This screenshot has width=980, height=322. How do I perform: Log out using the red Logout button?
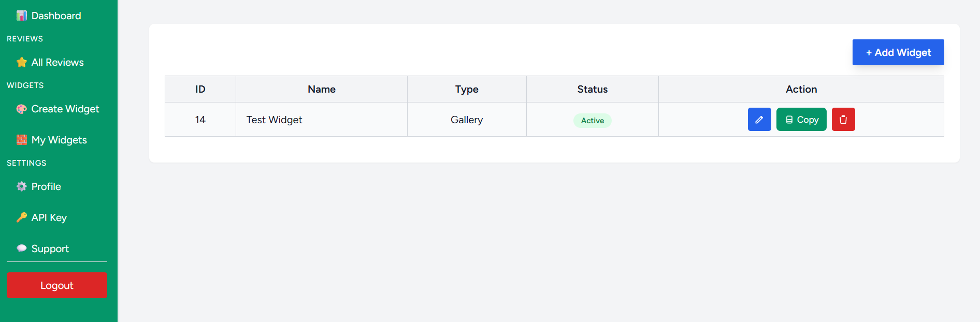click(x=57, y=285)
